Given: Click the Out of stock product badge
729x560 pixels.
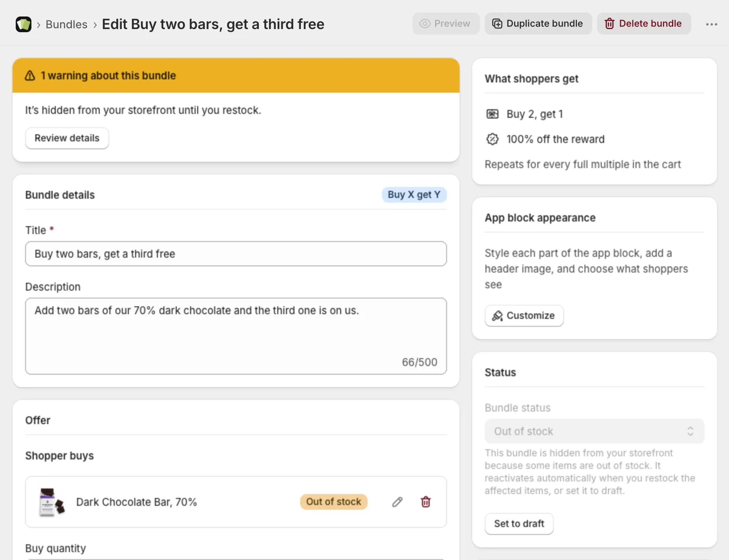Looking at the screenshot, I should 333,502.
